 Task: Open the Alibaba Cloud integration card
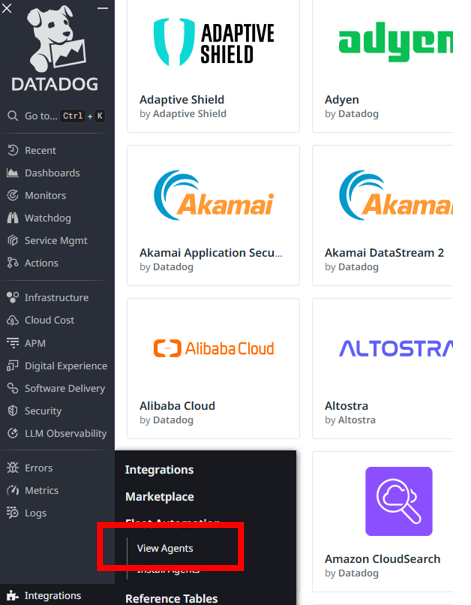click(x=213, y=368)
